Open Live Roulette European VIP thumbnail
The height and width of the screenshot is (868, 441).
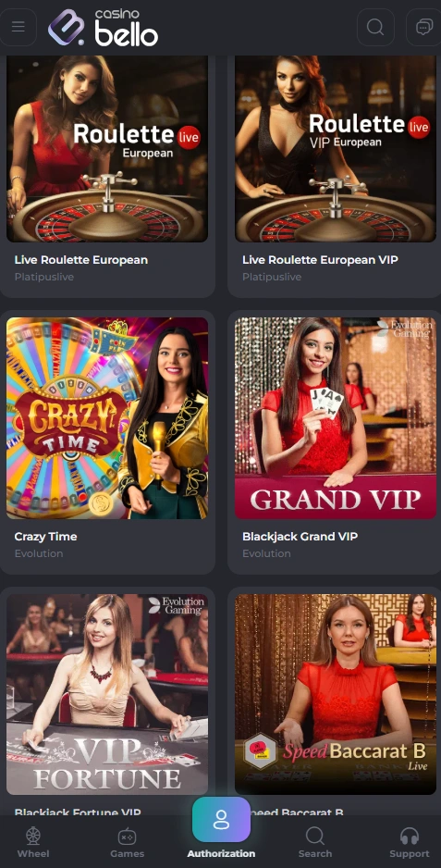click(336, 148)
